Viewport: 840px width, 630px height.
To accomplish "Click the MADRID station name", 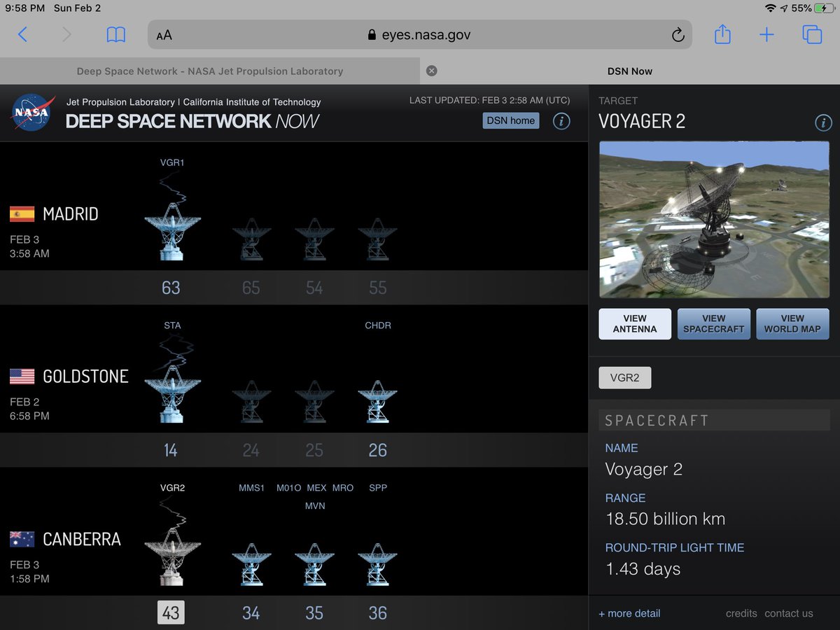I will [x=71, y=214].
